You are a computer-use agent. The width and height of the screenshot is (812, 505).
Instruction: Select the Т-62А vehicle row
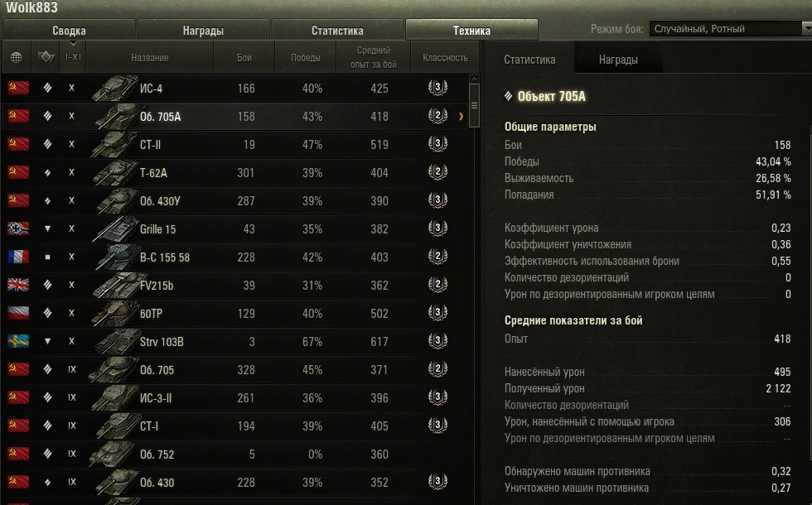235,172
